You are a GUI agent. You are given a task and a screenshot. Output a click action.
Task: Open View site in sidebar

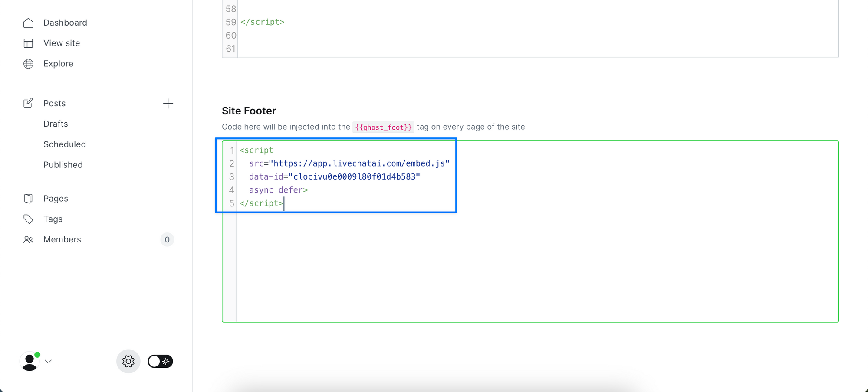62,43
